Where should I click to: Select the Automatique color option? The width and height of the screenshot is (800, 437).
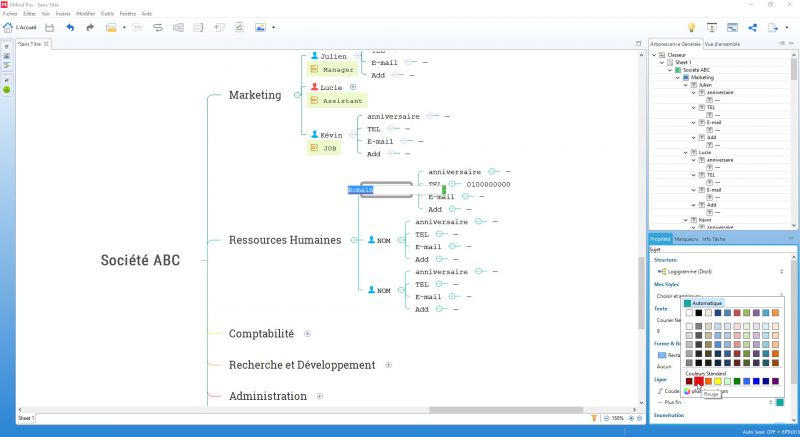703,303
